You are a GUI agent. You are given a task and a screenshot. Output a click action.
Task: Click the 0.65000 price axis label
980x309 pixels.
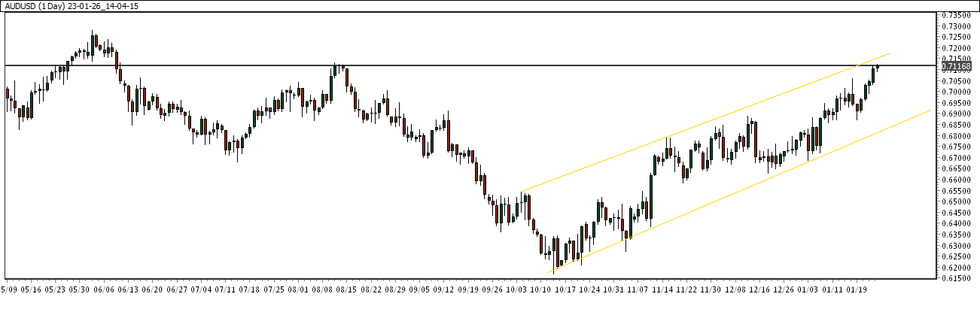pyautogui.click(x=957, y=201)
